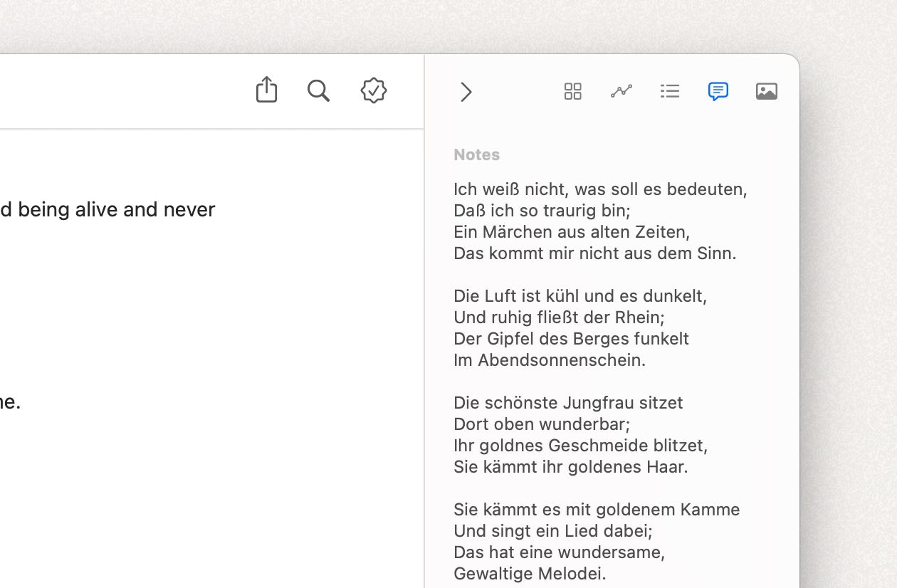Open search with the magnifying glass
Viewport: 897px width, 588px height.
pos(318,90)
